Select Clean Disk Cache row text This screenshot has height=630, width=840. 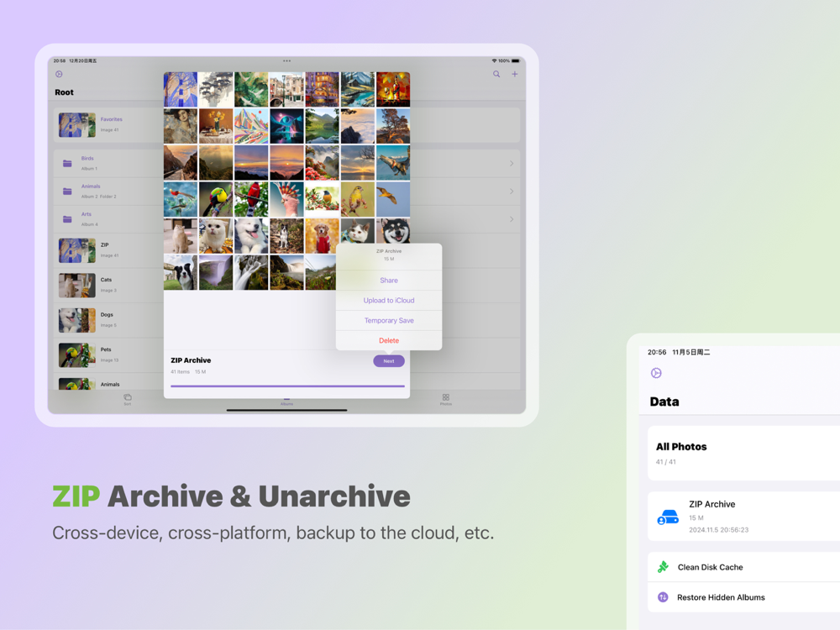[711, 567]
